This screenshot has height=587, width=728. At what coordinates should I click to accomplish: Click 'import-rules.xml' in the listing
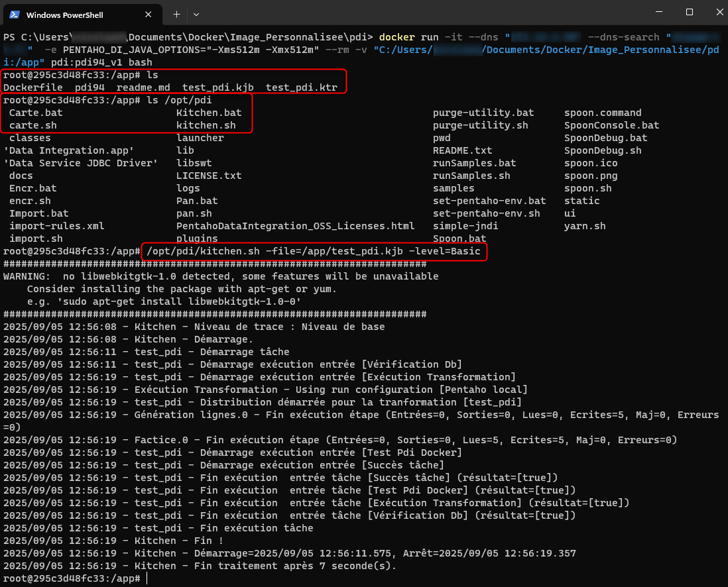click(x=56, y=226)
